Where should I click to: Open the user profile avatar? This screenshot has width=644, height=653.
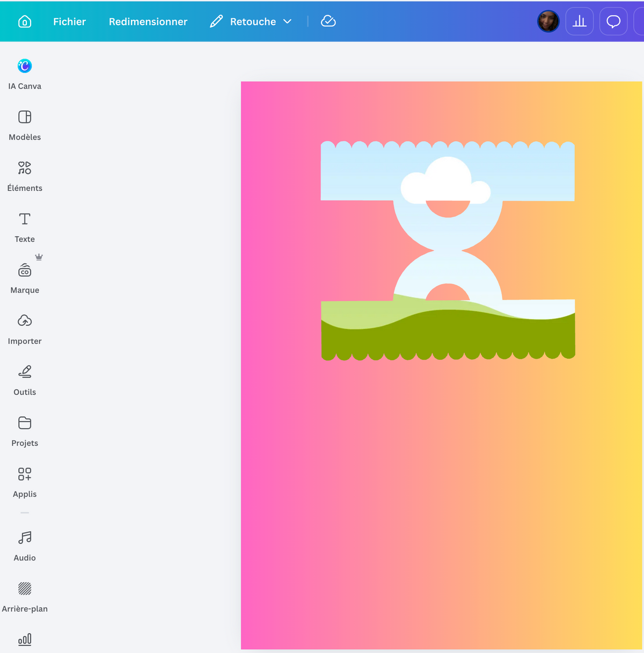(548, 21)
